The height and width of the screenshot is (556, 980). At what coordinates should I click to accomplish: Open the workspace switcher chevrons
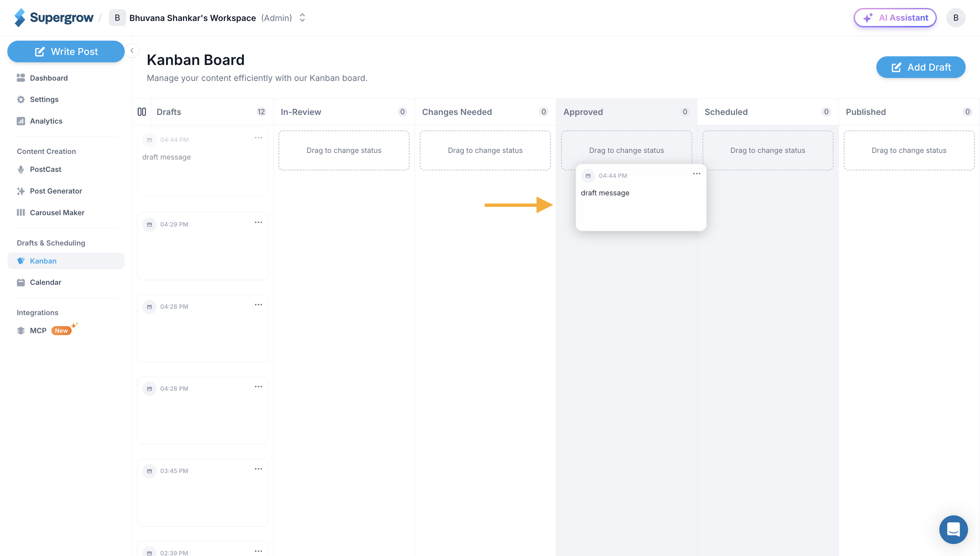click(x=302, y=18)
